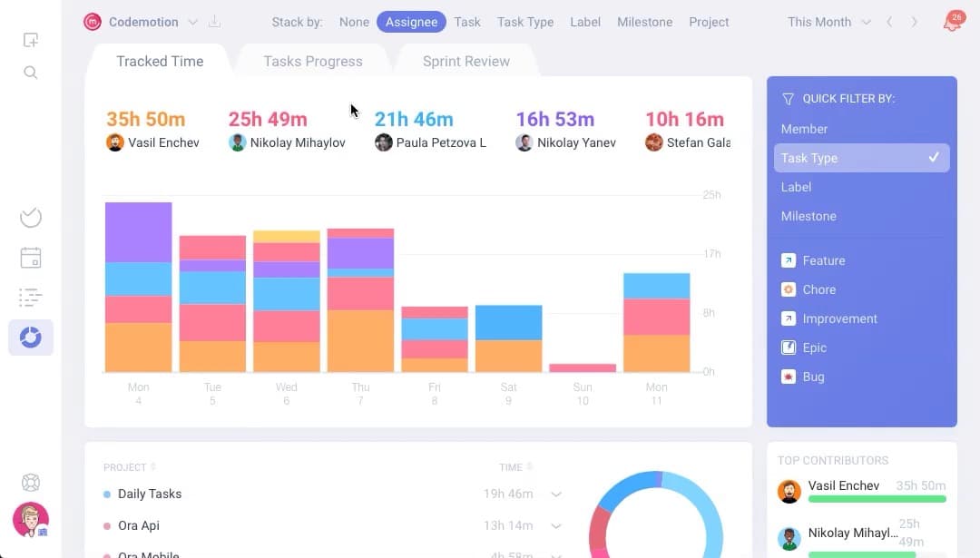The height and width of the screenshot is (558, 980).
Task: Click the Codemotion workspace logo
Action: [93, 22]
